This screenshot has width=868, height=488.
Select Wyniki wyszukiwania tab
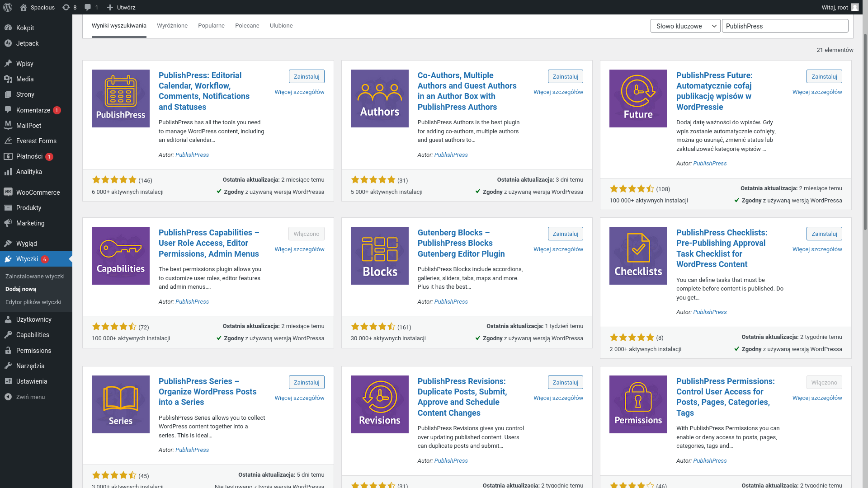click(119, 26)
